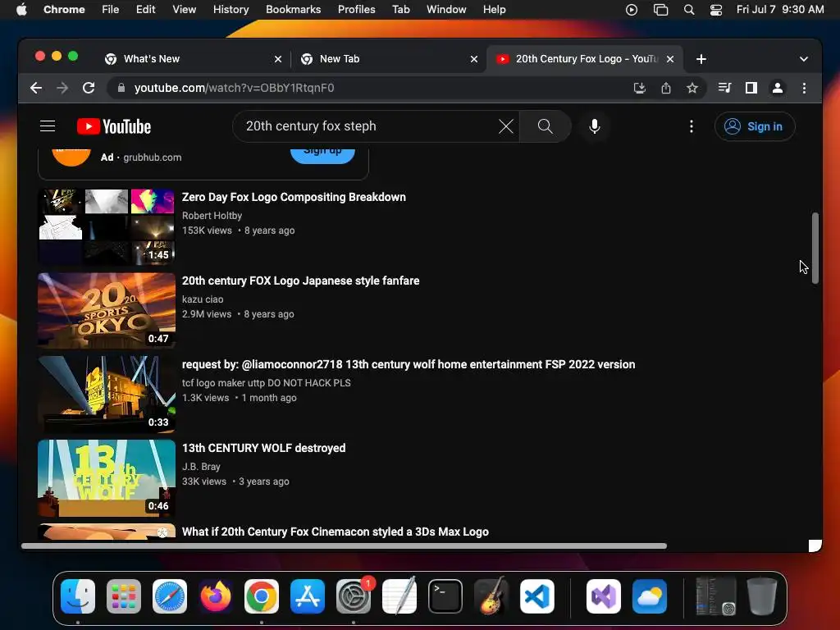840x630 pixels.
Task: Toggle Chrome side panel
Action: pyautogui.click(x=751, y=88)
